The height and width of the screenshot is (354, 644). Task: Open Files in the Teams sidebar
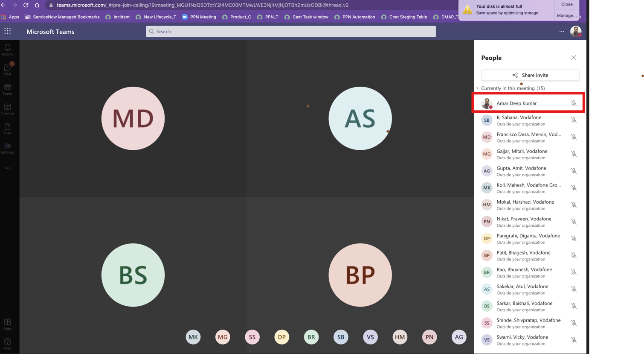pos(7,129)
